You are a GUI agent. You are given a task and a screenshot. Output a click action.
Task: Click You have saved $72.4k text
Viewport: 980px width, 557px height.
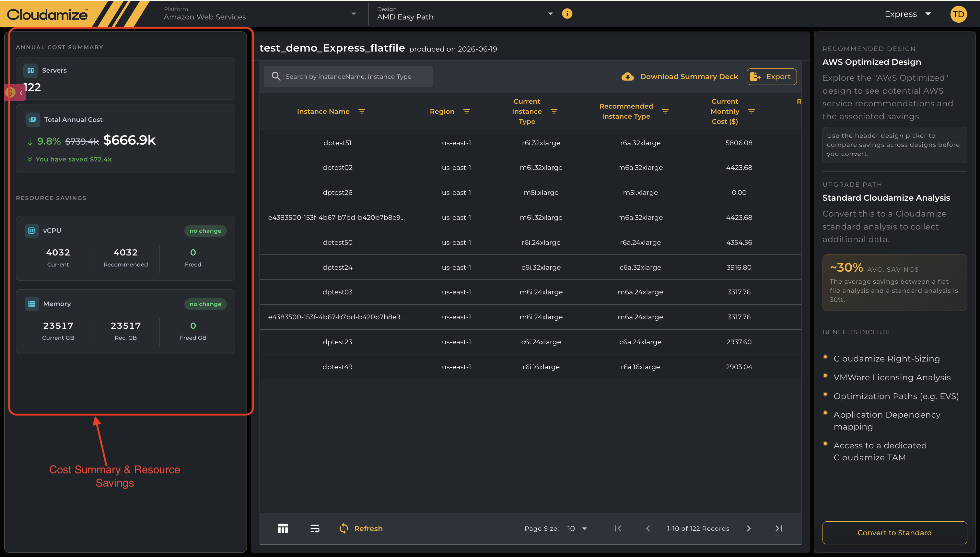(74, 159)
